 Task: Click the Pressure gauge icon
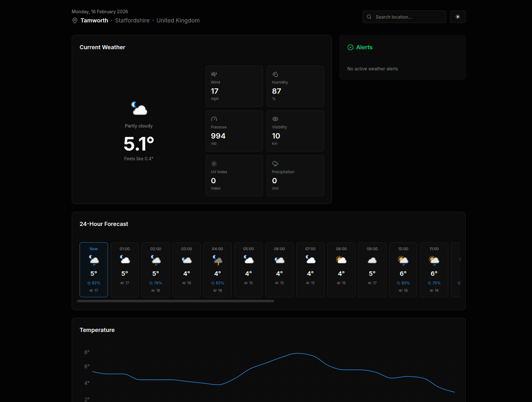(214, 119)
